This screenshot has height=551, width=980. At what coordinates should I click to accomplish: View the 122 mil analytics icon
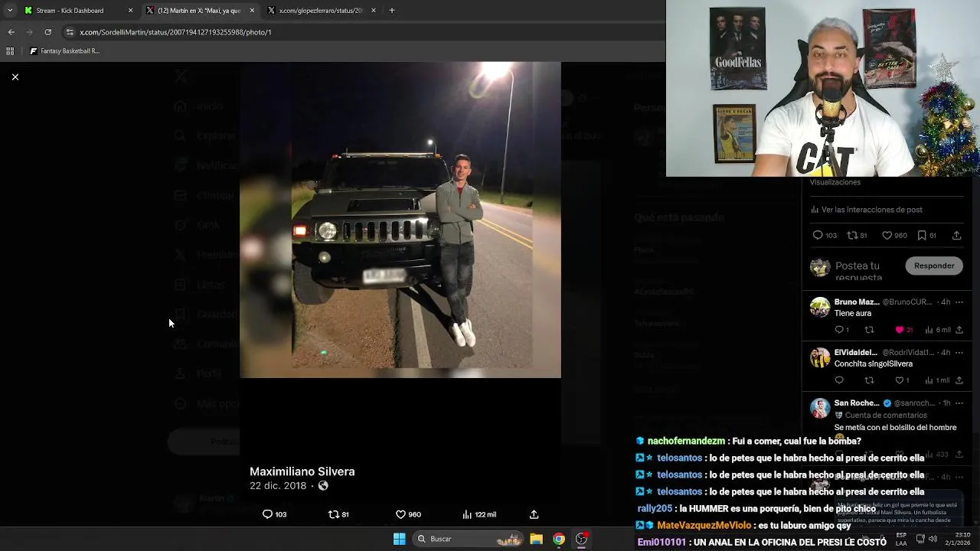tap(479, 514)
